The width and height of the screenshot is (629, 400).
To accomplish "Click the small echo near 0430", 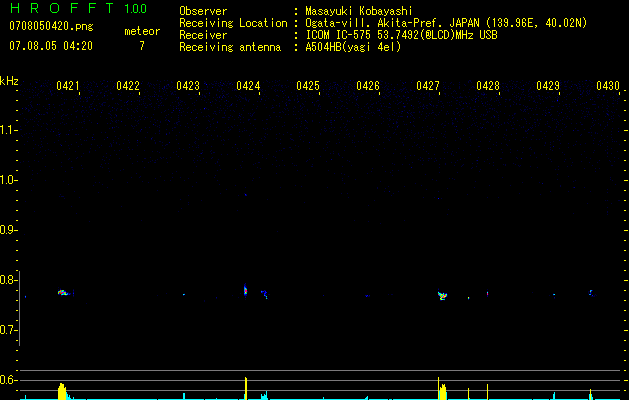I will tap(591, 292).
